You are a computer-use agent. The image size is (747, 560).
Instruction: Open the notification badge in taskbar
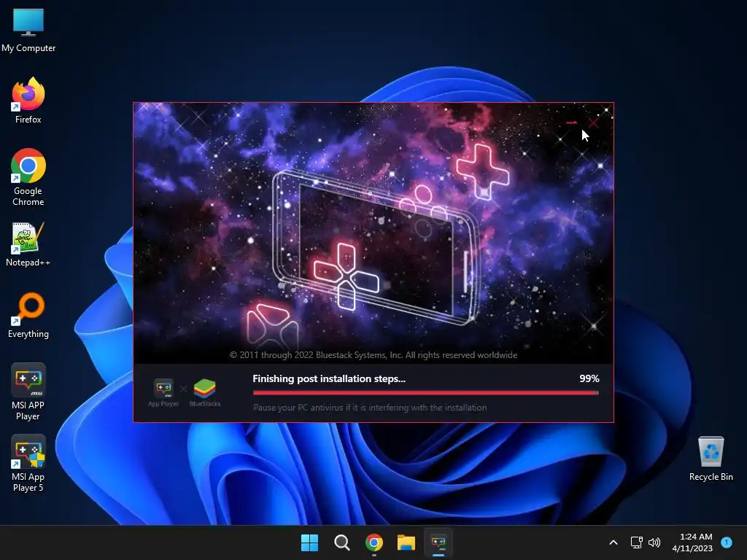(x=727, y=542)
